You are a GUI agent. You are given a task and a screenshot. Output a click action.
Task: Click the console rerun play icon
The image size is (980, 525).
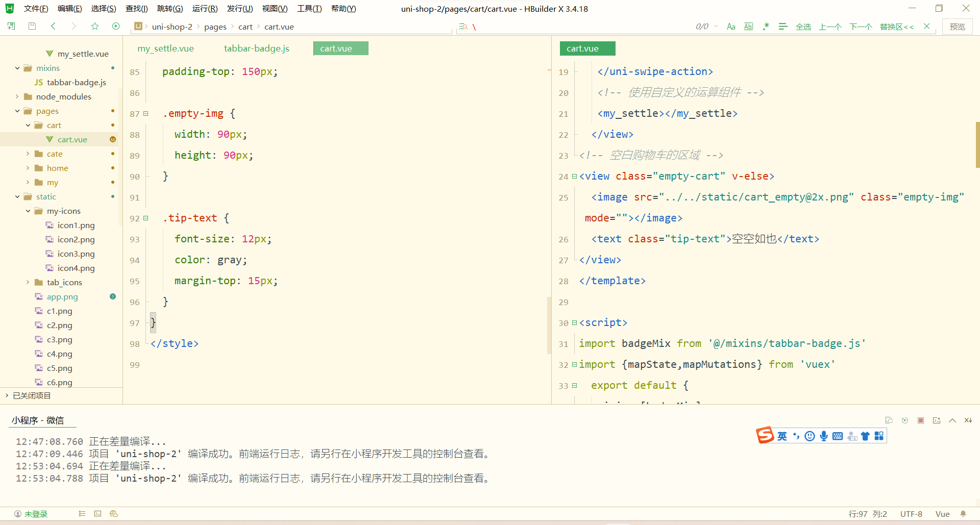click(x=905, y=420)
